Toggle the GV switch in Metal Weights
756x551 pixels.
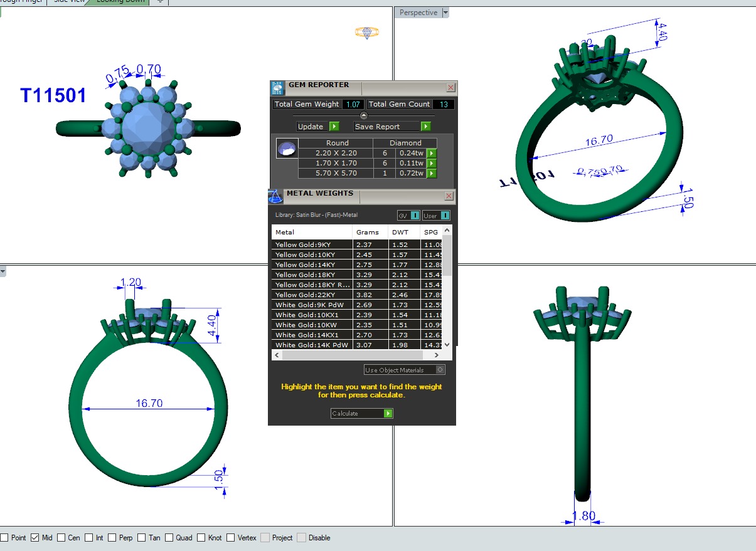[408, 216]
